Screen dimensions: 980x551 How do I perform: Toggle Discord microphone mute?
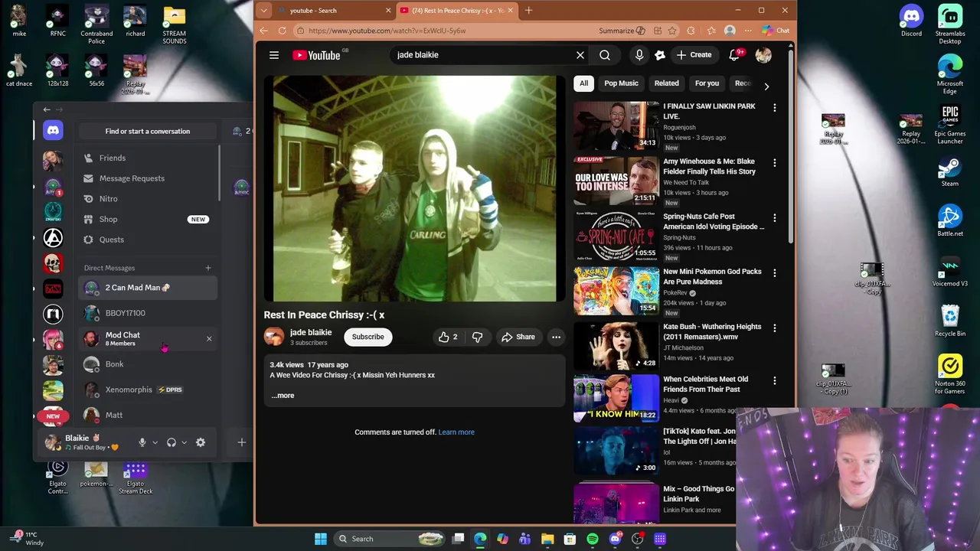[x=142, y=442]
